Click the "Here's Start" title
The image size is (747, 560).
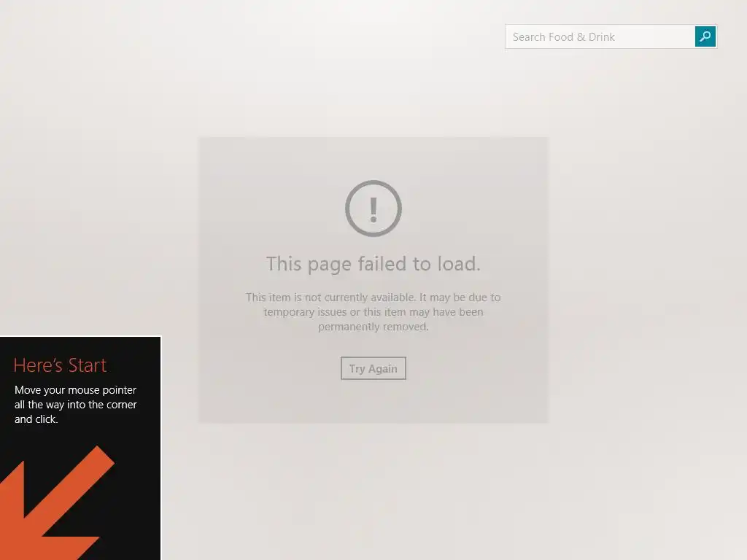(x=60, y=365)
